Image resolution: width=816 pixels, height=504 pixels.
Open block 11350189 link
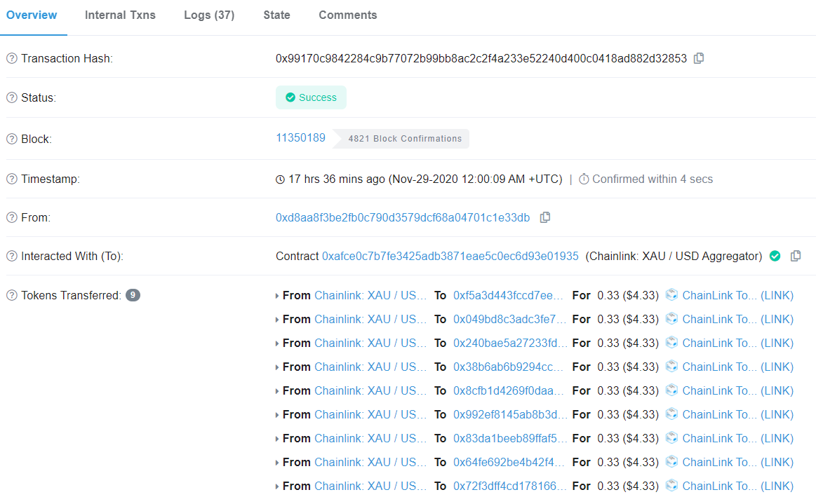(x=300, y=138)
